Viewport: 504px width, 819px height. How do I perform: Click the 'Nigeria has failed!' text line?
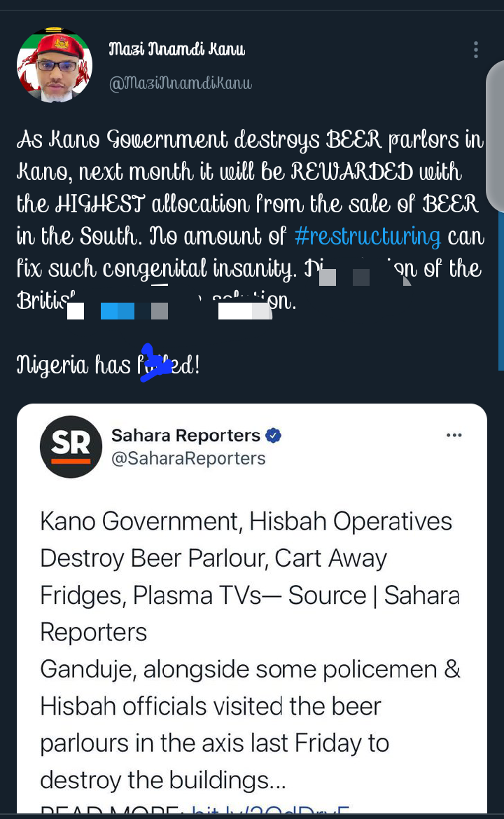point(108,364)
